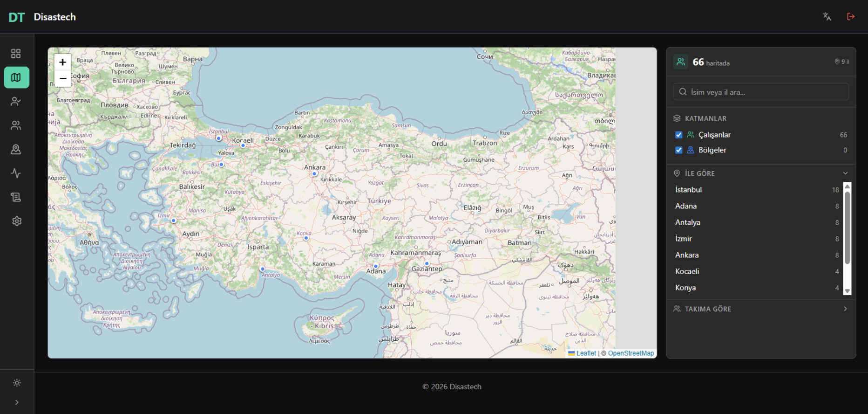This screenshot has height=414, width=868.
Task: Open the dashboard grid icon in sidebar
Action: [16, 54]
